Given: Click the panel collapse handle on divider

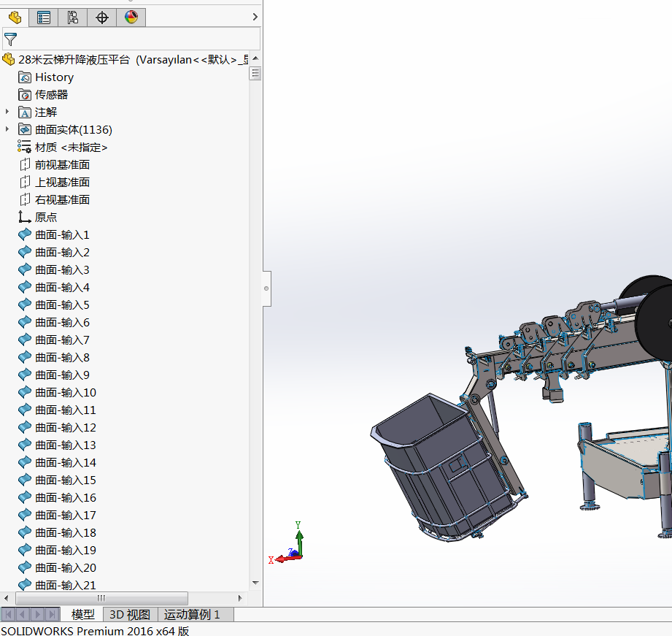Looking at the screenshot, I should 266,288.
